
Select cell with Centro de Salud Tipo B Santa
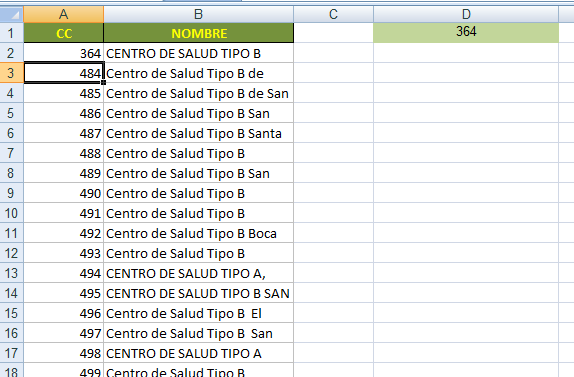point(198,133)
